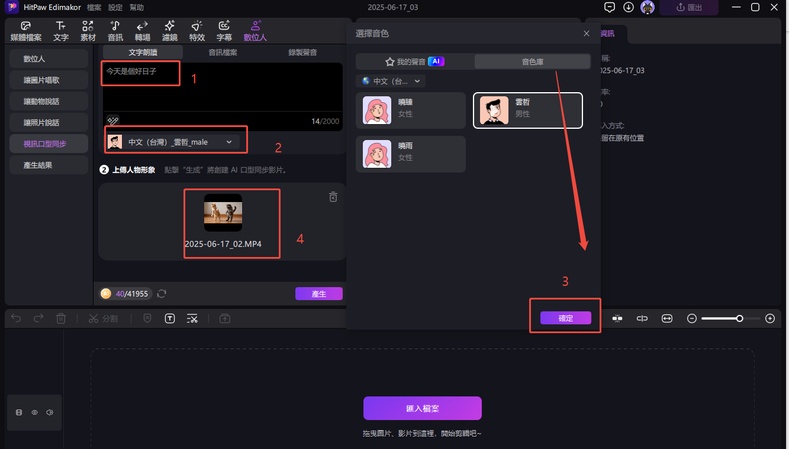This screenshot has width=789, height=449.
Task: Click the purple 產生 generate button
Action: (319, 294)
